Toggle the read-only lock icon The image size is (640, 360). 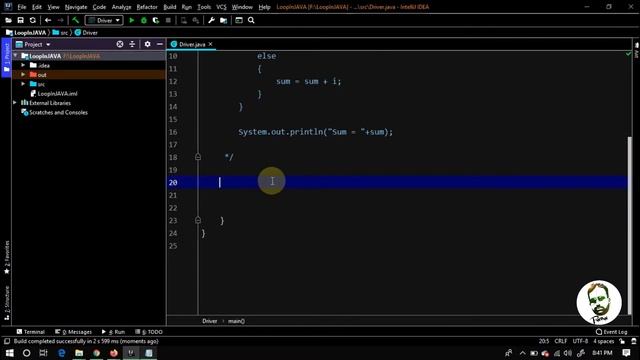[622, 341]
